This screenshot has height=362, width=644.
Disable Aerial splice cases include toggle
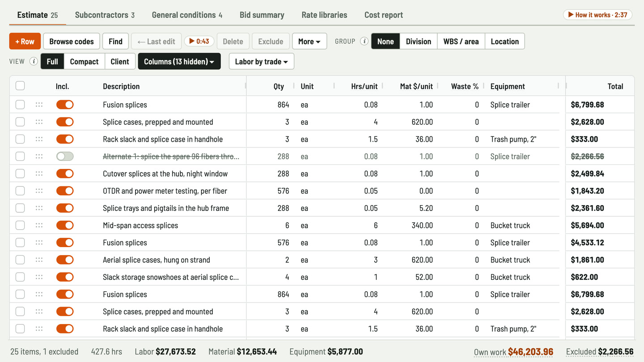(x=65, y=260)
